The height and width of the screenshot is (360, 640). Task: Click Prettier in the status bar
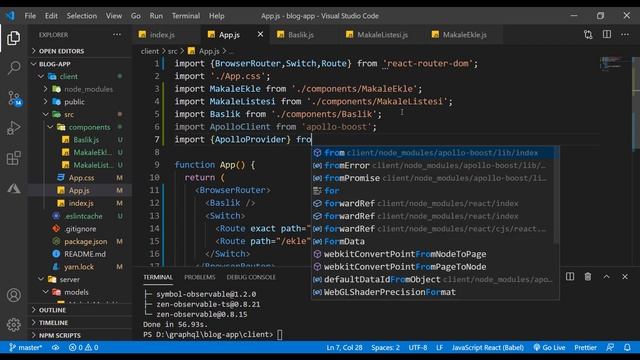585,347
